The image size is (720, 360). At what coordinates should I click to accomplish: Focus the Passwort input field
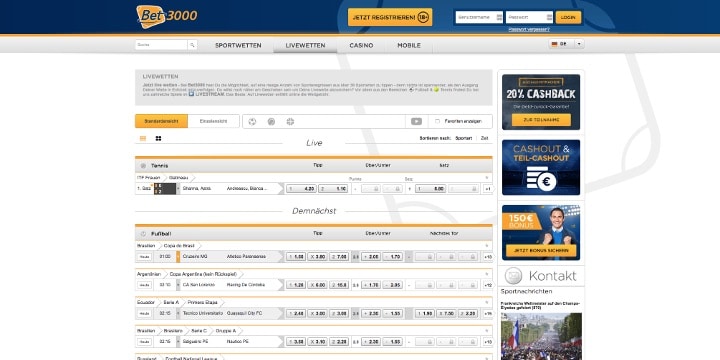tap(529, 17)
